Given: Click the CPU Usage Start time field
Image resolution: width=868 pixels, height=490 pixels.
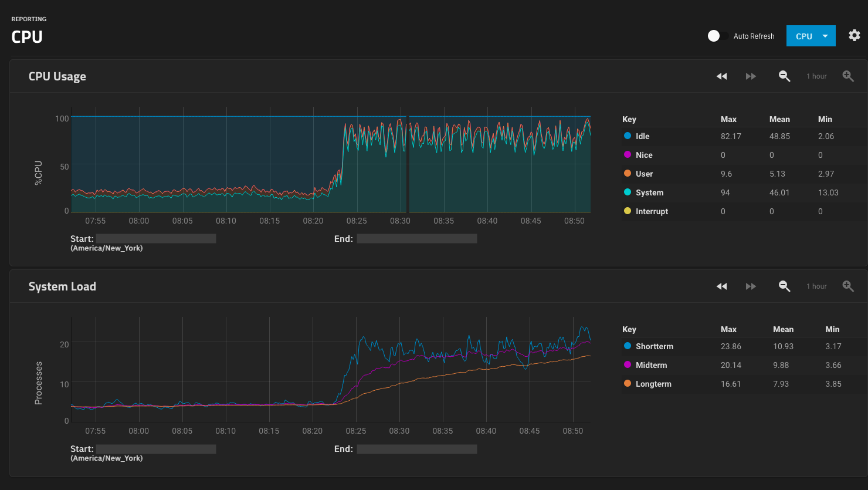Looking at the screenshot, I should (x=156, y=239).
